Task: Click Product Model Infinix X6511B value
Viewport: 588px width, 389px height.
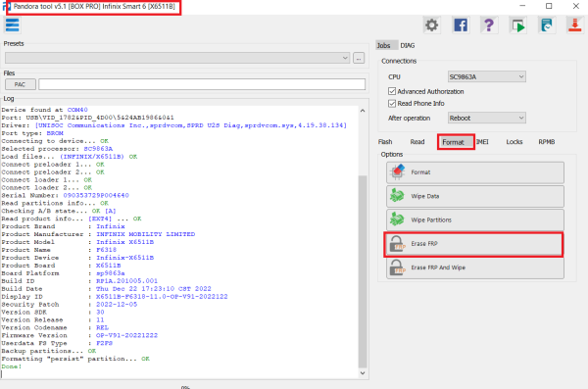Action: pyautogui.click(x=124, y=242)
